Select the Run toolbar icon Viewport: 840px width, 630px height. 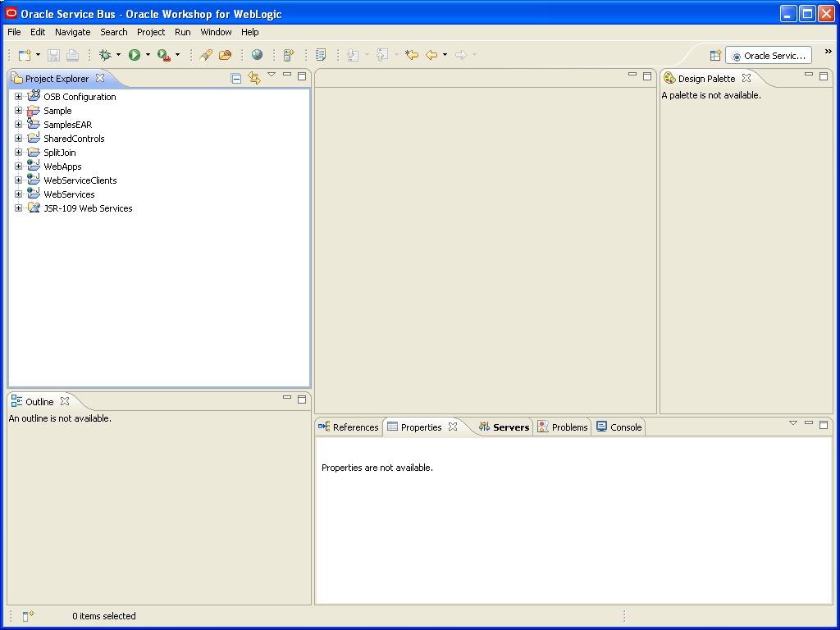[136, 54]
